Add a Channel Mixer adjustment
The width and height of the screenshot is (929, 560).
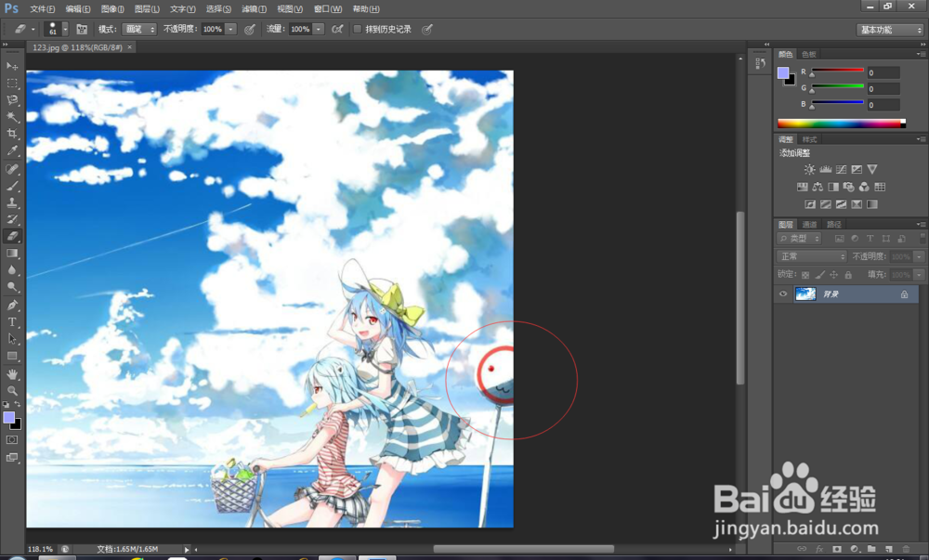(864, 187)
